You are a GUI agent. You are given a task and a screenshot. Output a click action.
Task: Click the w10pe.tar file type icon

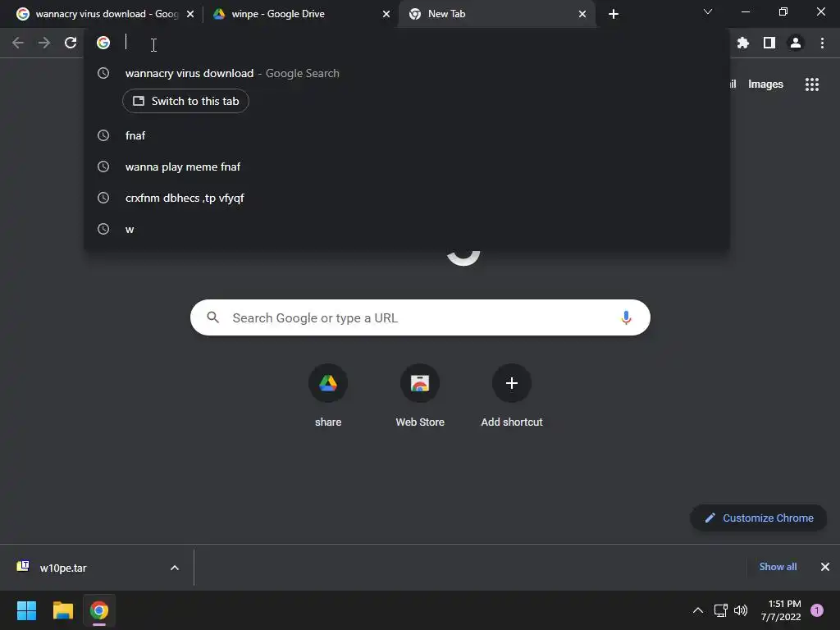(23, 566)
